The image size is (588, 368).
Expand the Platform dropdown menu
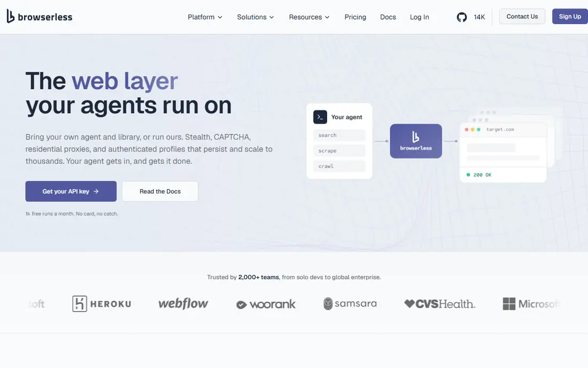click(x=205, y=17)
